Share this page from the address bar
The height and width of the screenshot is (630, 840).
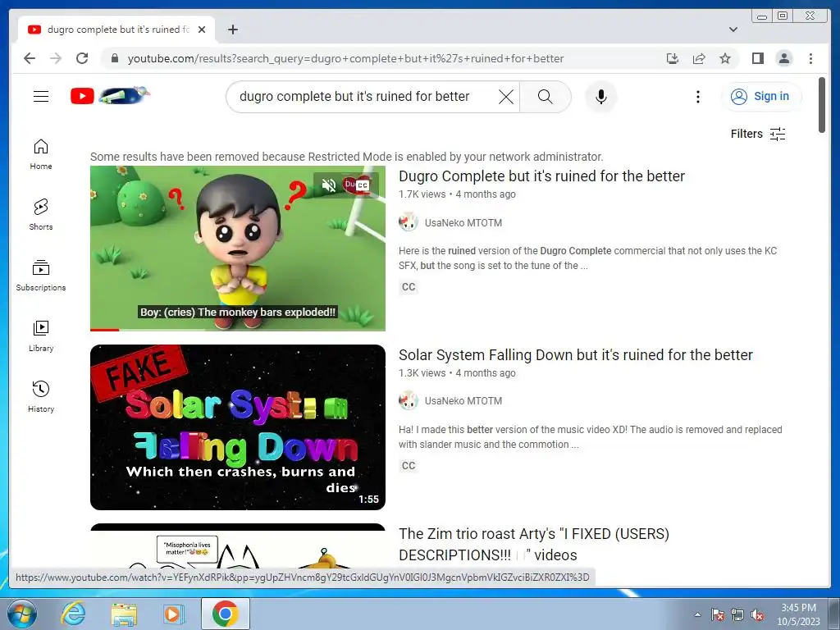699,58
